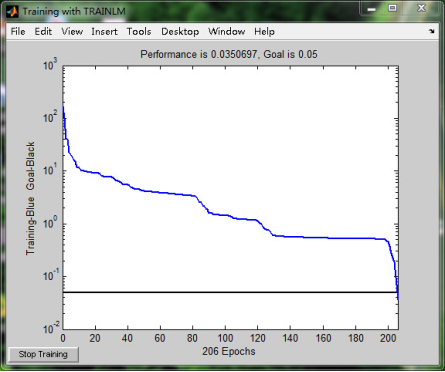This screenshot has width=445, height=372.
Task: Open the Window menu
Action: point(227,32)
